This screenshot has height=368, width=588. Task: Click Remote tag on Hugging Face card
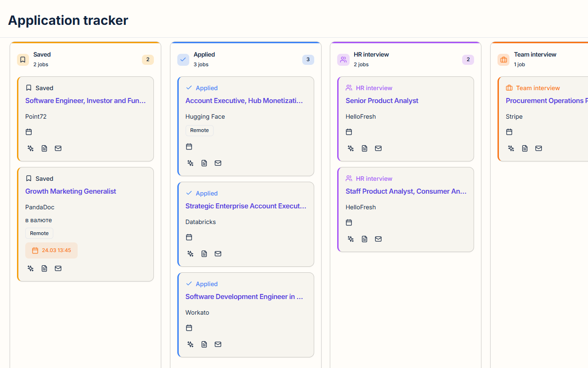[199, 130]
